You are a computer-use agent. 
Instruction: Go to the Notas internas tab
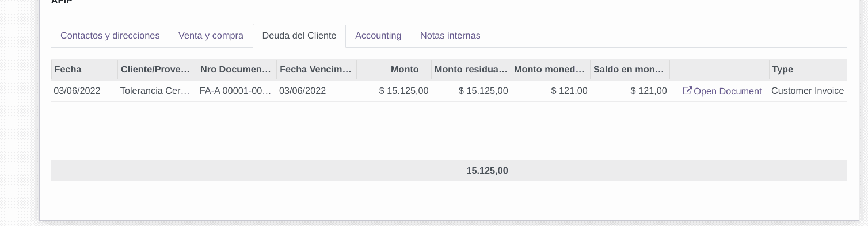(x=450, y=36)
